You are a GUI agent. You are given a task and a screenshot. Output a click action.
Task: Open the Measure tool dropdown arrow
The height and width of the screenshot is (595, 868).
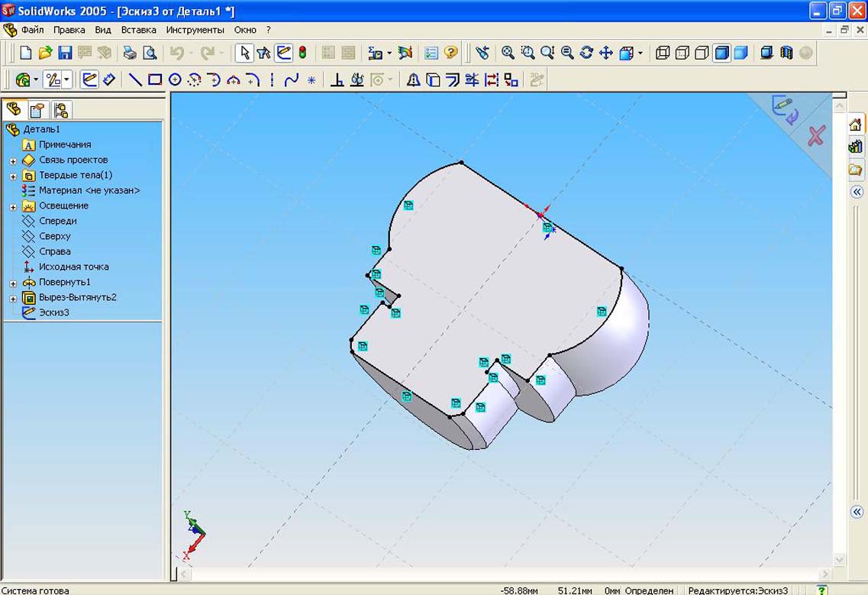[389, 53]
